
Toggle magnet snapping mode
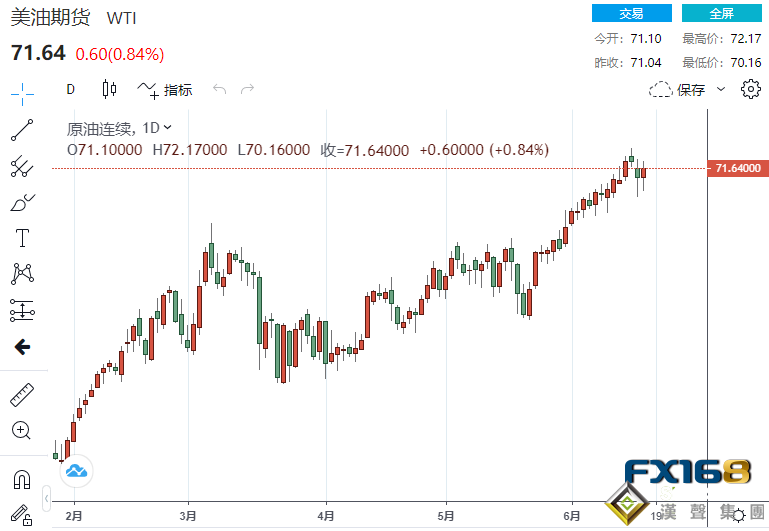pyautogui.click(x=22, y=478)
